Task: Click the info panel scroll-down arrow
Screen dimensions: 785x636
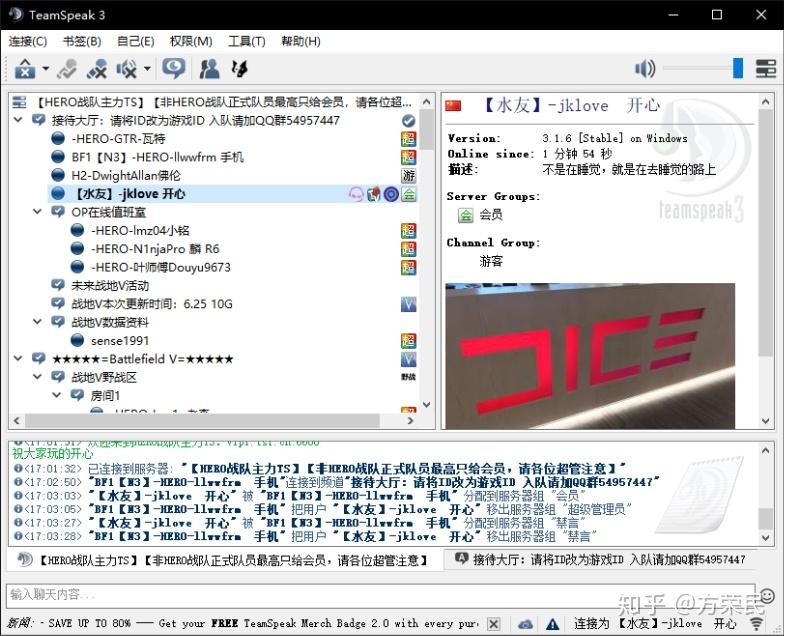Action: pos(765,421)
